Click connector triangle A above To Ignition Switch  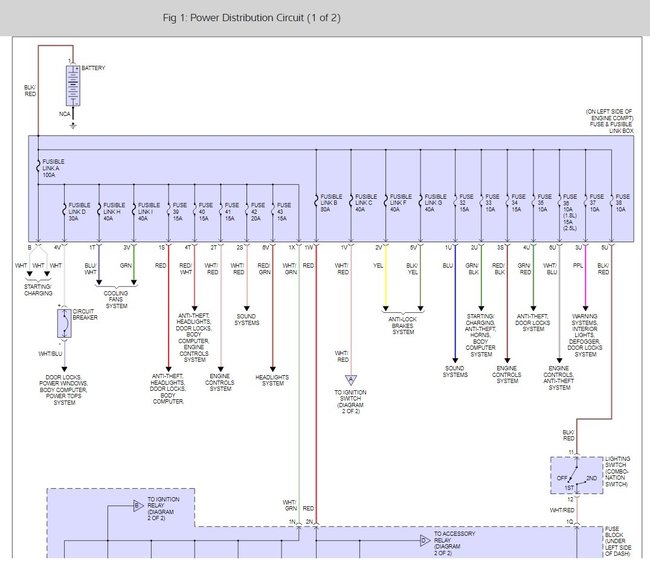(351, 379)
